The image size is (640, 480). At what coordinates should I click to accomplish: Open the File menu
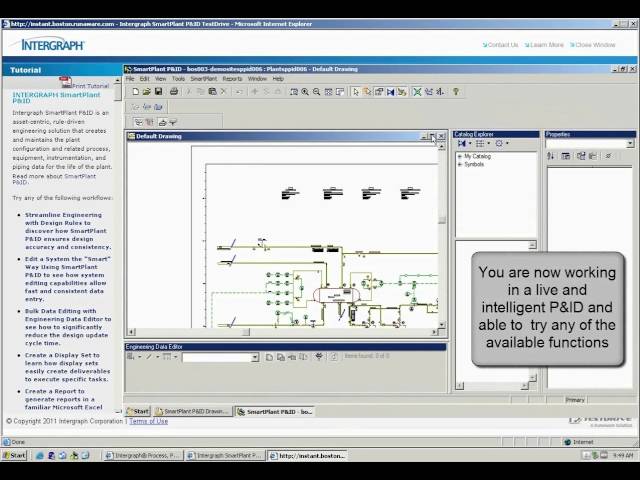tap(130, 79)
